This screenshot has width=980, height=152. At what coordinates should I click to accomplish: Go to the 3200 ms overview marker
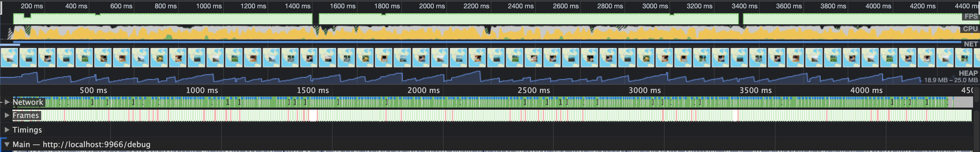(699, 6)
